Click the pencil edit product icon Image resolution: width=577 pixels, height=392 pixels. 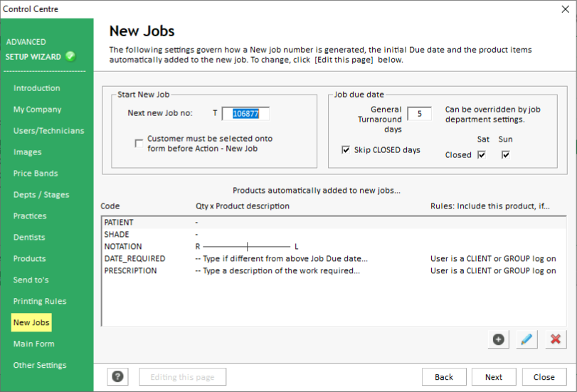(x=527, y=339)
